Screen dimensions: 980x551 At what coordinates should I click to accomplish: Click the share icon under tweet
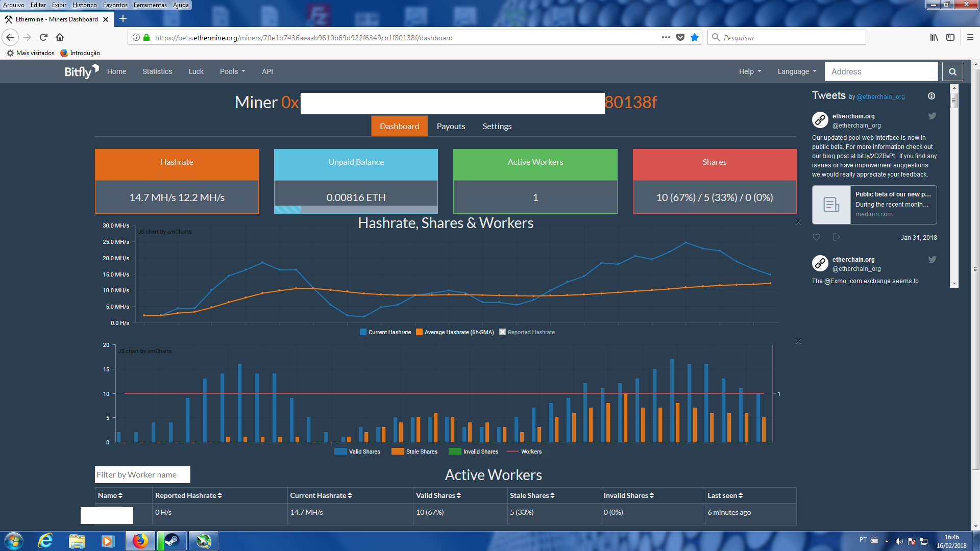coord(836,237)
